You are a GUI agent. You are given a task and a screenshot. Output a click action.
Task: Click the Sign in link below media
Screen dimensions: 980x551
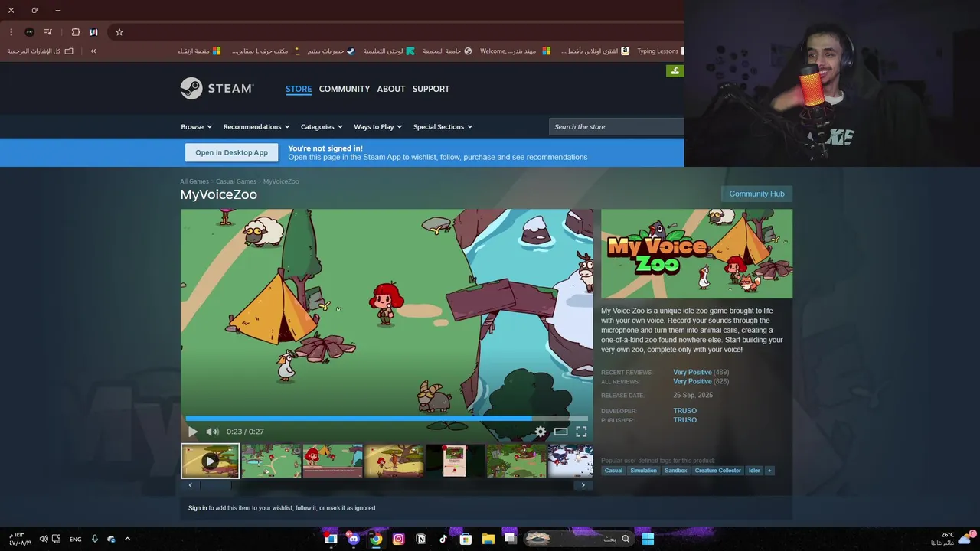[x=198, y=508]
